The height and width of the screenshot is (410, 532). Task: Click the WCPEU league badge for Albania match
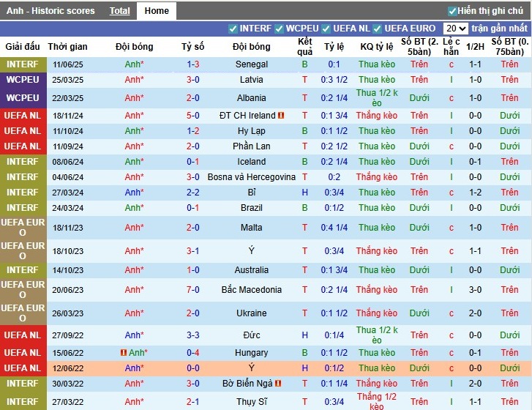(x=23, y=98)
